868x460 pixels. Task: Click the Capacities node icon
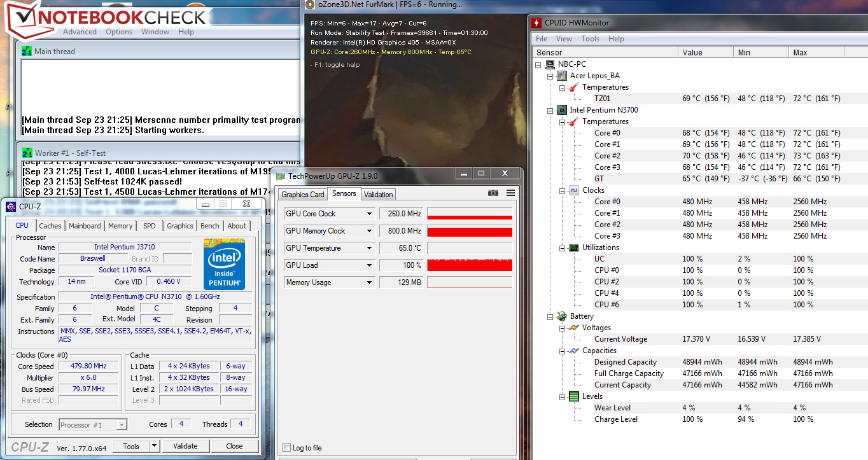click(x=573, y=351)
